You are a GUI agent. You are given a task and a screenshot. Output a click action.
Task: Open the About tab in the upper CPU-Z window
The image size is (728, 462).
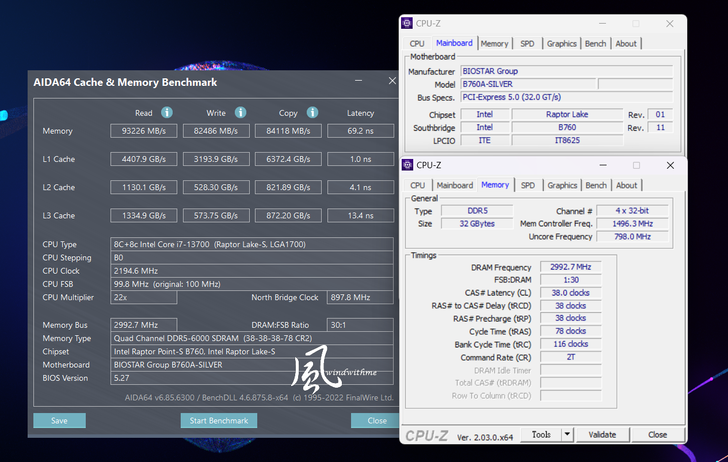click(626, 44)
